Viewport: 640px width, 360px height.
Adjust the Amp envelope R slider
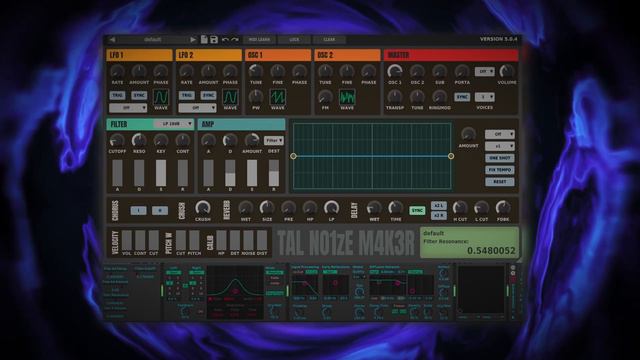tap(274, 173)
